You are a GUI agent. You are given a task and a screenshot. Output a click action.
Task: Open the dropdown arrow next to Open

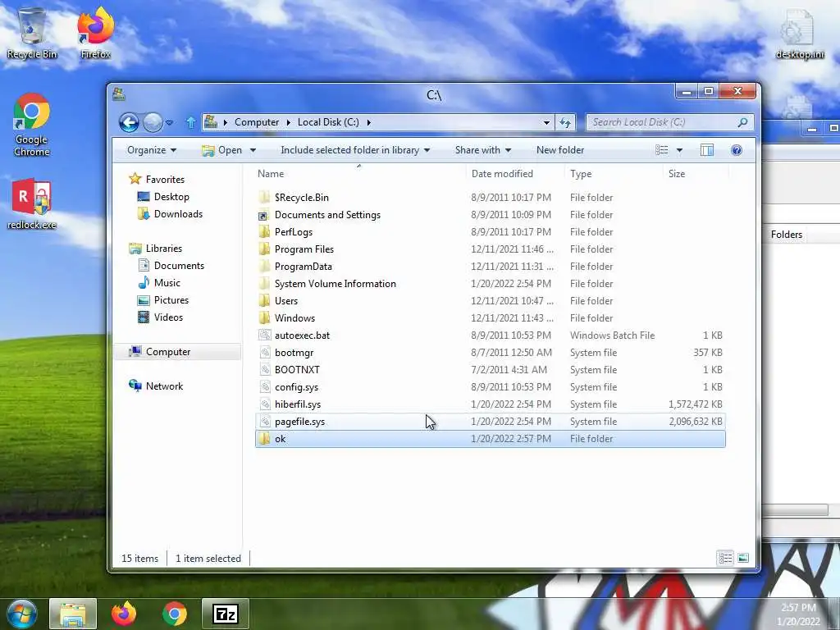point(253,150)
